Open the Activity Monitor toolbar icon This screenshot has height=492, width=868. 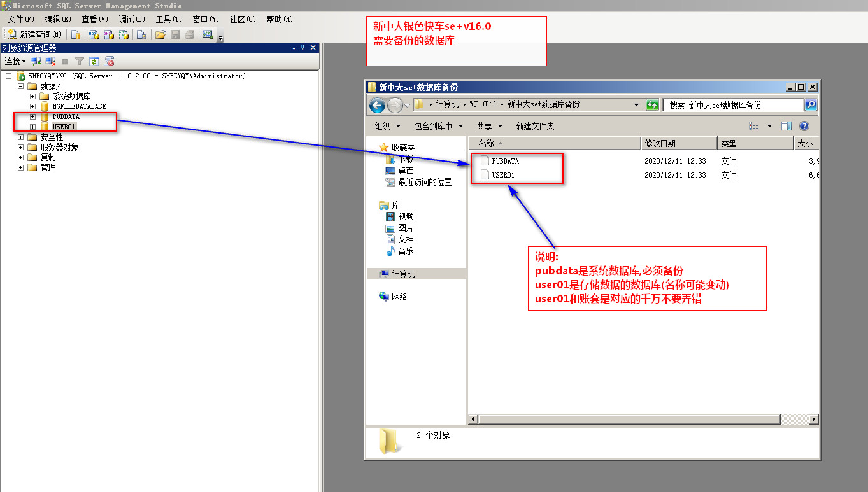208,34
